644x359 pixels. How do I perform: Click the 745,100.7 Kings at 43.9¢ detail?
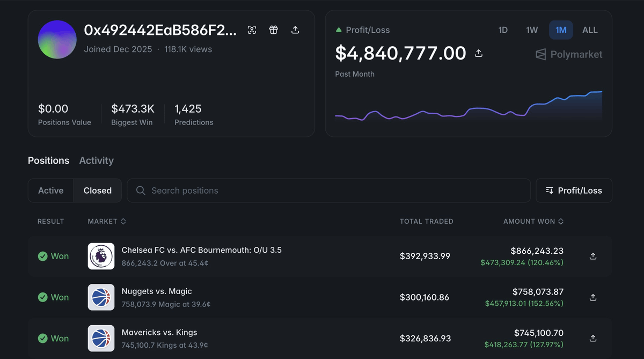[165, 345]
